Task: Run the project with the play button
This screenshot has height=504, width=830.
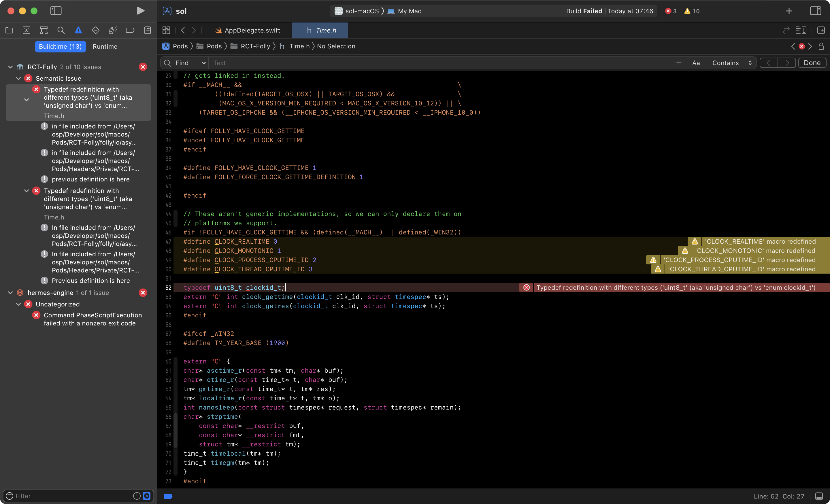Action: [140, 10]
